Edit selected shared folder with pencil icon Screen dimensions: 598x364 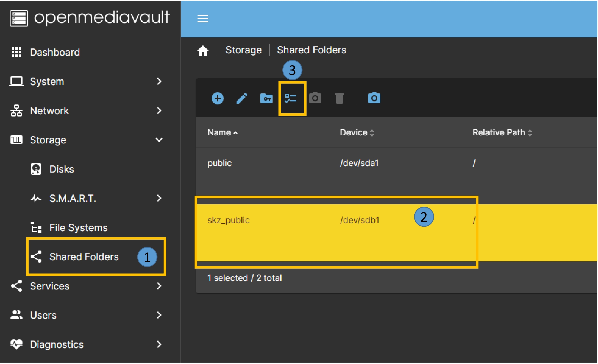click(x=242, y=98)
